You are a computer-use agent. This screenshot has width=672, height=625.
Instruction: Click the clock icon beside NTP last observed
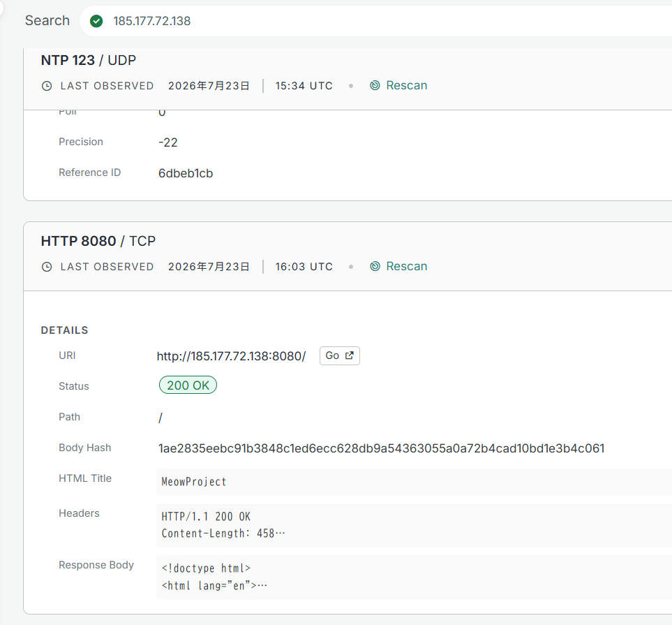pyautogui.click(x=47, y=86)
